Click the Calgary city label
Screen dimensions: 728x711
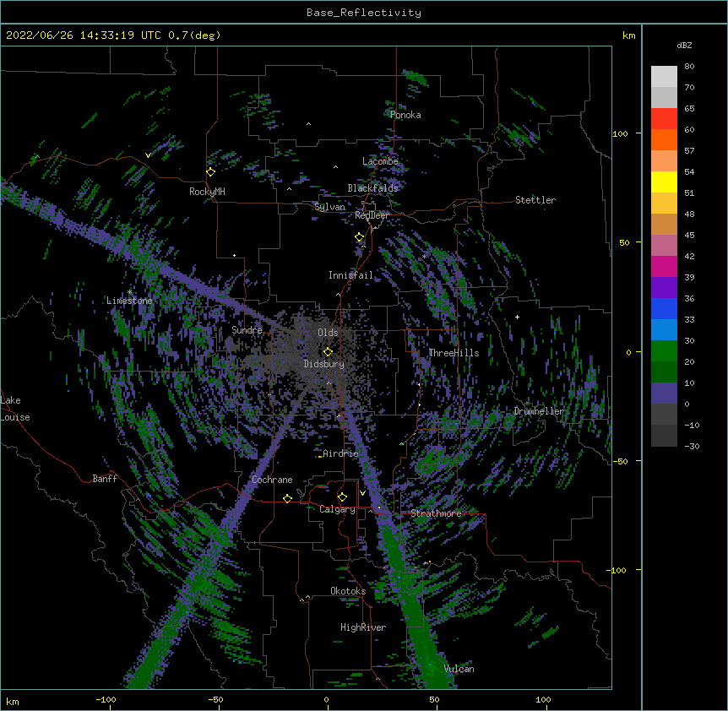tap(337, 509)
